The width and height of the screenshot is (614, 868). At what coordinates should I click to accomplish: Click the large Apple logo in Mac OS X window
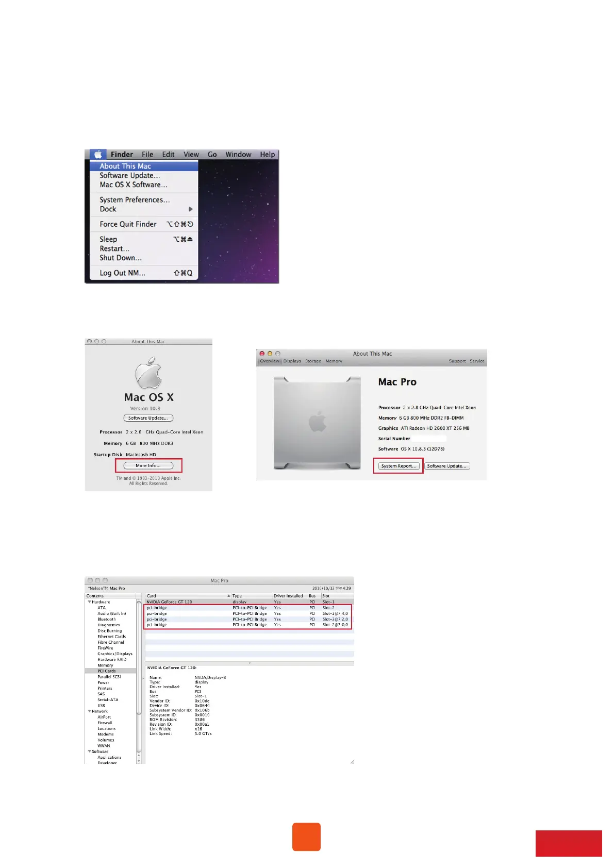coord(148,374)
